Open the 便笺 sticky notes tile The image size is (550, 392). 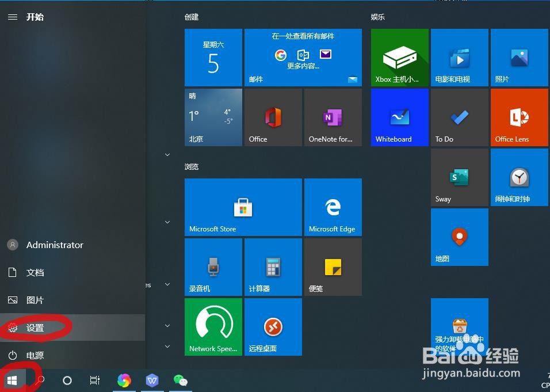333,267
